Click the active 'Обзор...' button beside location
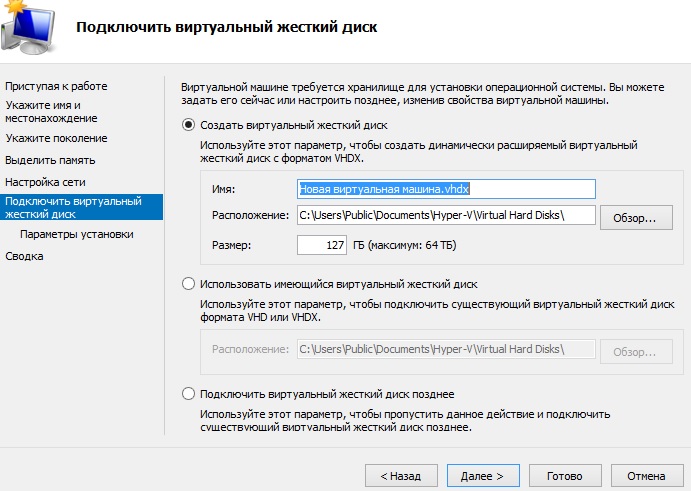 pos(636,218)
